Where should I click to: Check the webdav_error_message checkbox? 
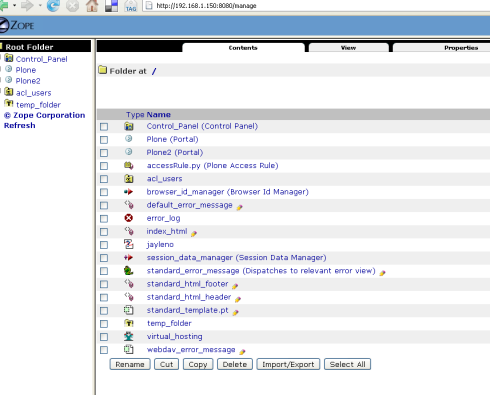pos(104,350)
